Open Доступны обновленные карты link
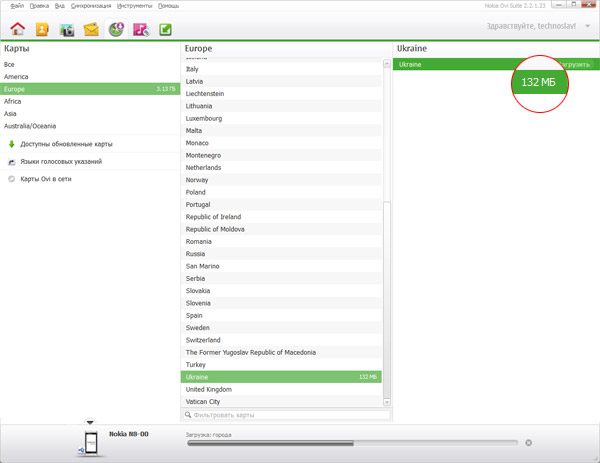The height and width of the screenshot is (463, 600). pos(66,144)
